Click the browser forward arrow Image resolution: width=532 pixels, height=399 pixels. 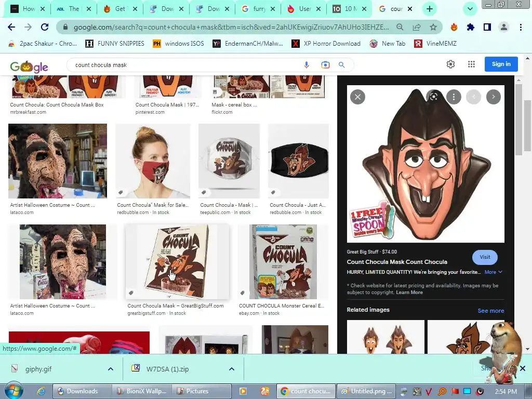point(28,27)
